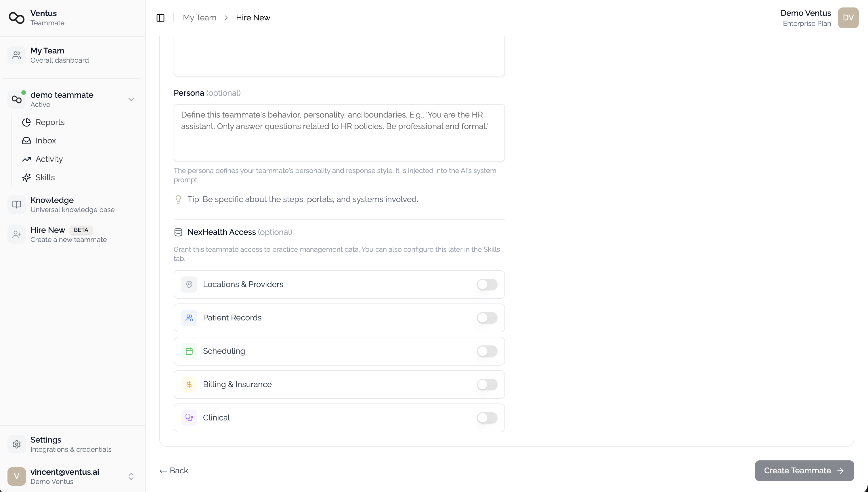This screenshot has width=868, height=492.
Task: Enable Scheduling access
Action: 487,351
